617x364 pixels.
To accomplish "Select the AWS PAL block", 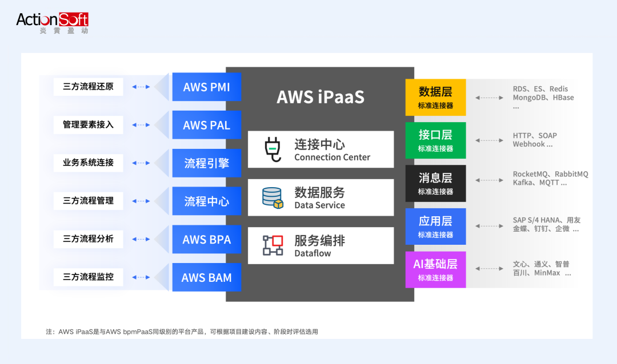I will click(206, 125).
